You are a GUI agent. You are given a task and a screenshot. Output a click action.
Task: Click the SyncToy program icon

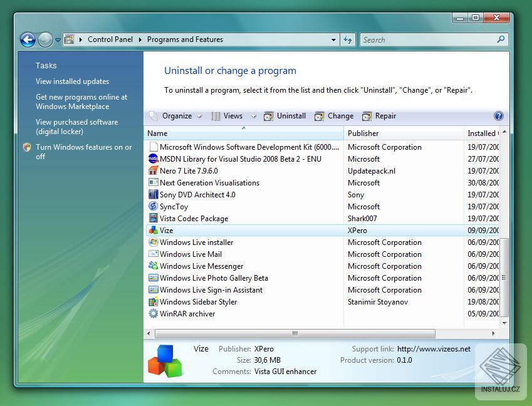[153, 207]
